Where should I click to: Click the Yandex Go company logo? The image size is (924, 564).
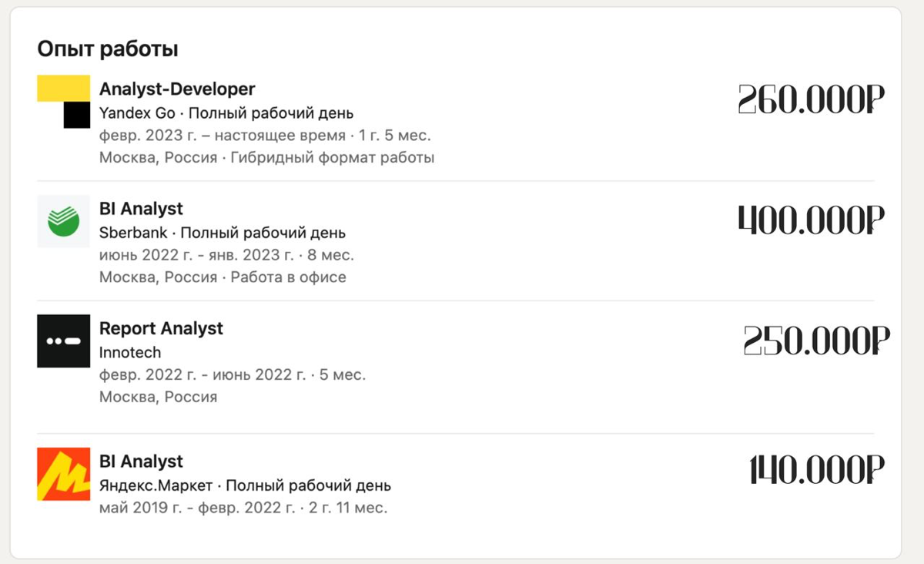click(64, 102)
